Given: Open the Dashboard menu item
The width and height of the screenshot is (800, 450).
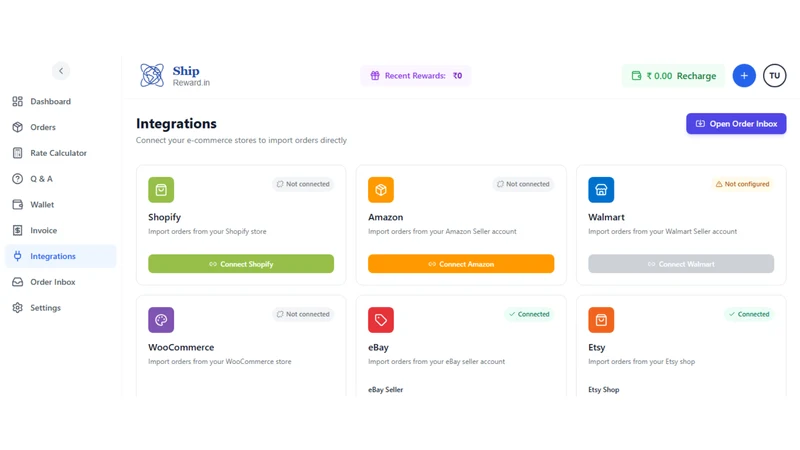Looking at the screenshot, I should coord(61,102).
